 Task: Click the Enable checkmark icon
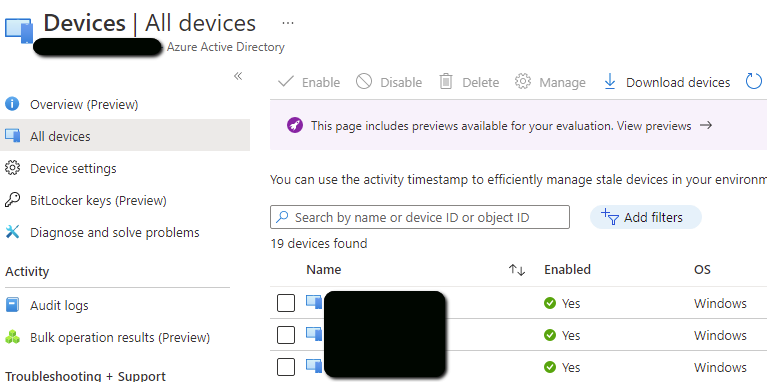286,82
